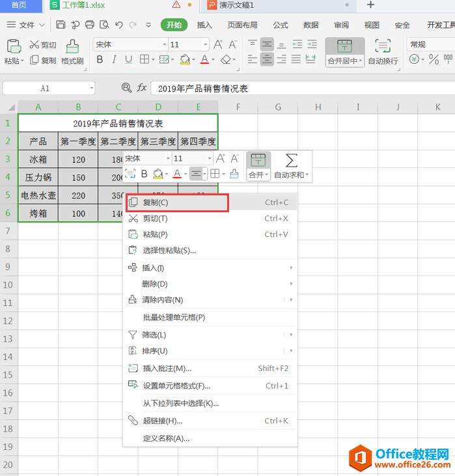Select row 10 header
Viewport: 455px width, 476px height.
(x=8, y=285)
